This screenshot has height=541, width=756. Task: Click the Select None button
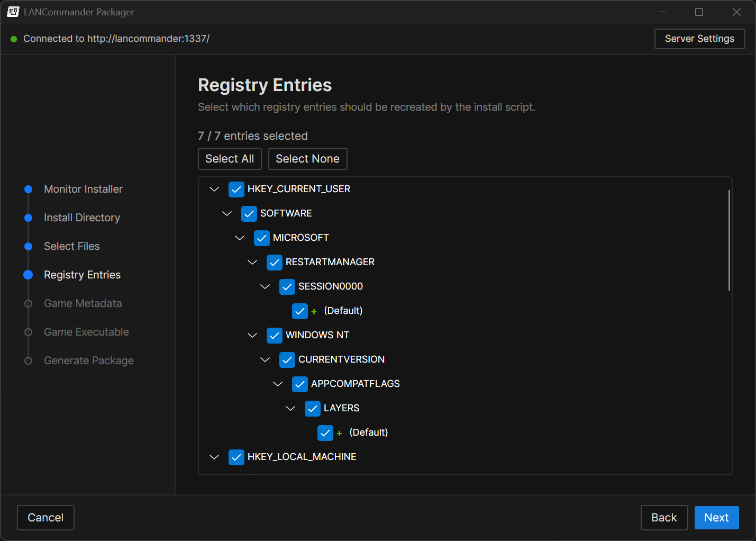pos(307,159)
